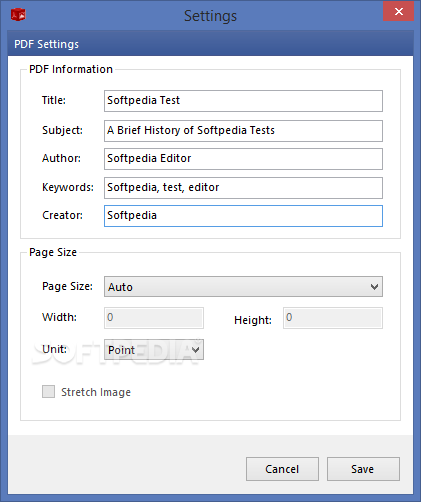Click the disabled Height field
The image size is (421, 502).
[333, 318]
